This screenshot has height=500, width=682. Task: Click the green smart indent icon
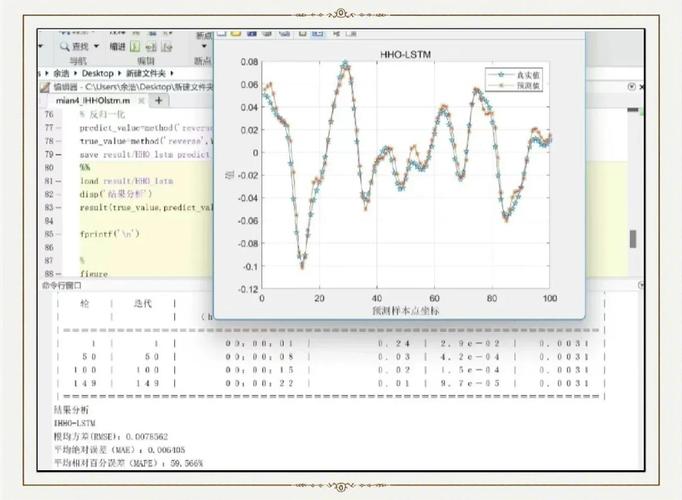[x=135, y=46]
